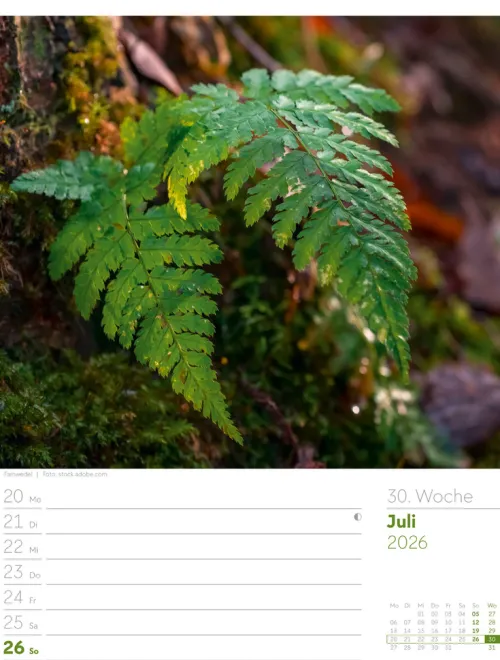Viewport: 500px width, 660px height.
Task: Click the green Sunday 26 date
Action: click(x=21, y=648)
